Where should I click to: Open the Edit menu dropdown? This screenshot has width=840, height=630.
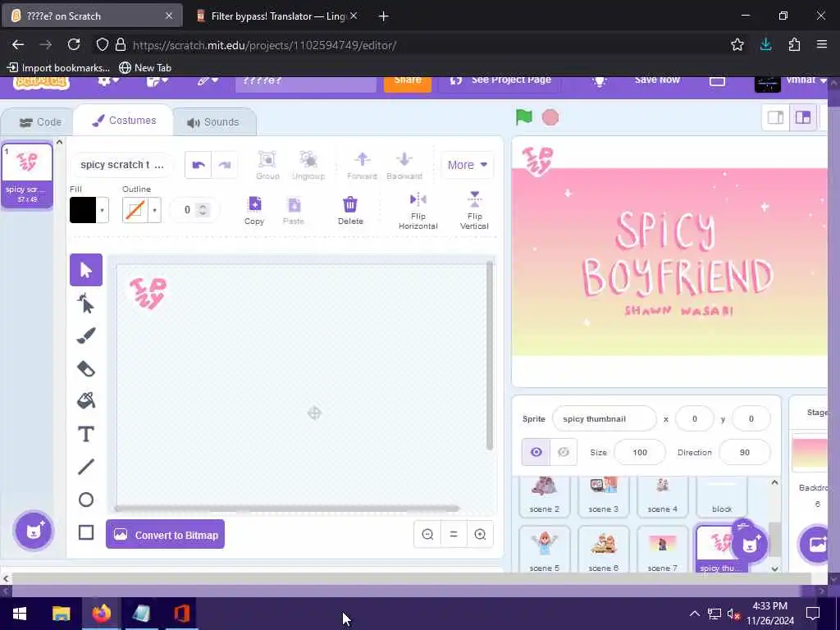click(x=208, y=81)
